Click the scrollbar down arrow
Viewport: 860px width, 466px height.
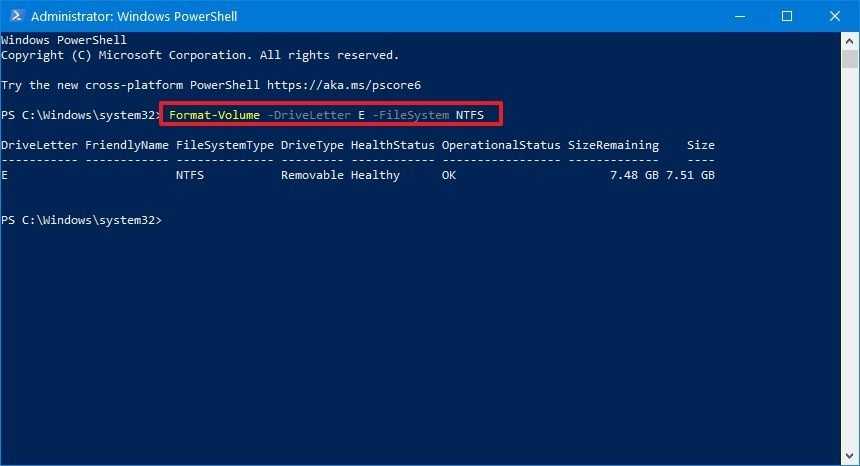(851, 458)
